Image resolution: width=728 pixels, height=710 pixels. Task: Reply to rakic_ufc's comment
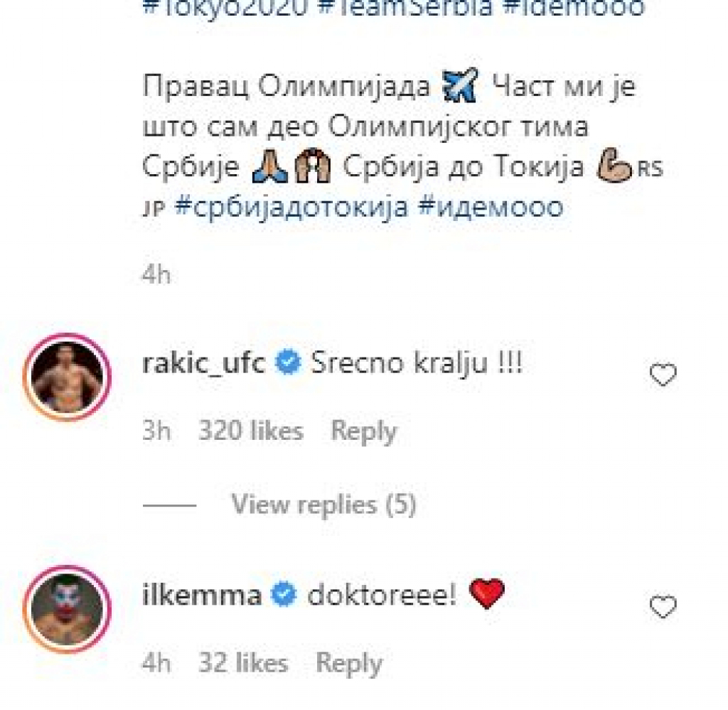point(364,431)
